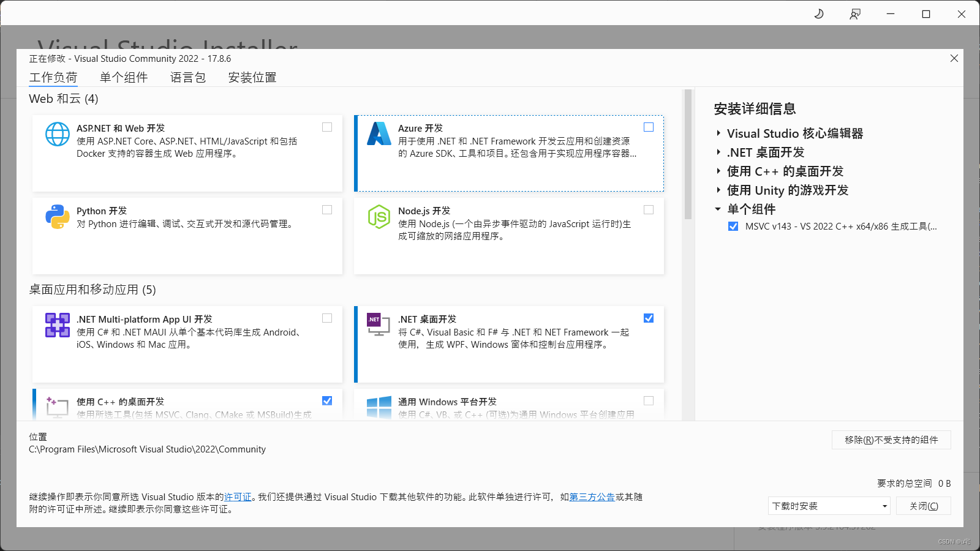The height and width of the screenshot is (551, 980).
Task: Open the feedback icon in title bar
Action: coord(855,13)
